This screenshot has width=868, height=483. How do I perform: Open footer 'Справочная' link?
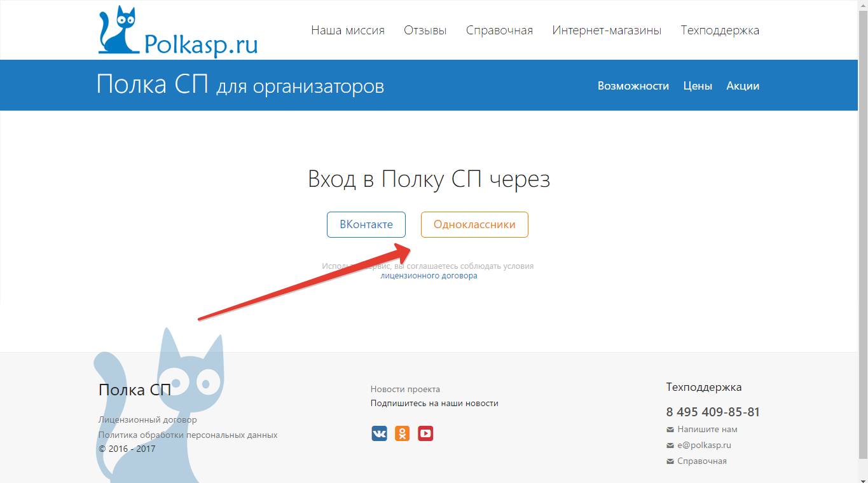[x=702, y=461]
